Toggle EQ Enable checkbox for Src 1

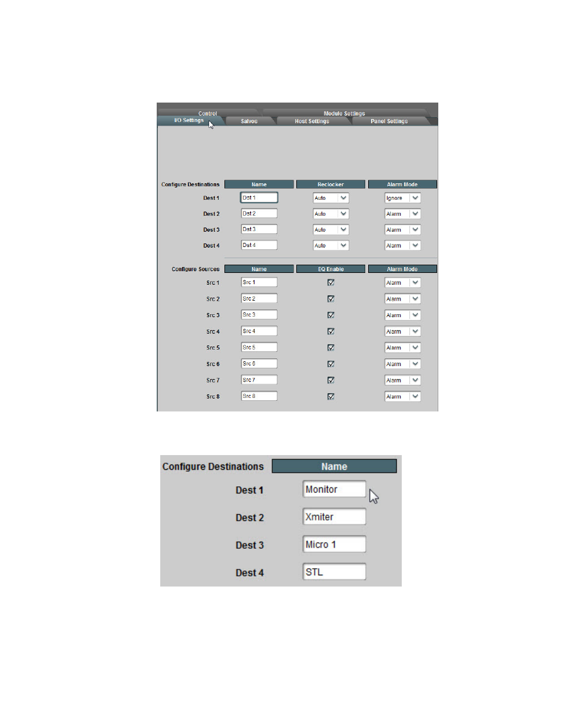tap(331, 283)
